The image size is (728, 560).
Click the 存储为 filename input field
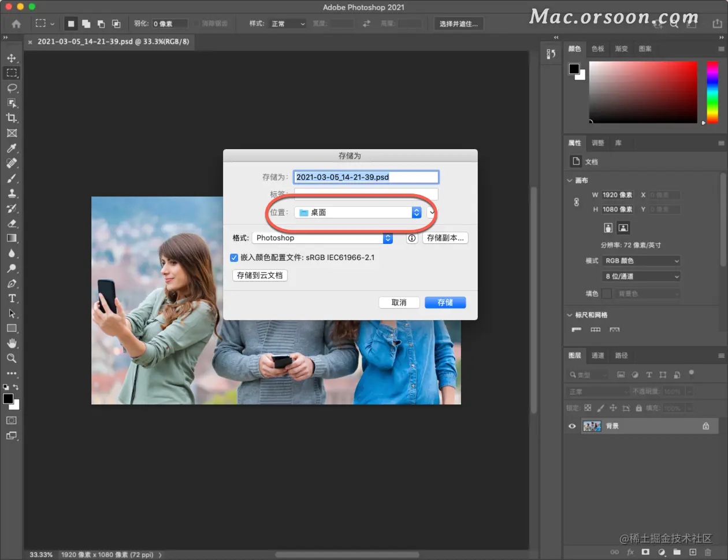coord(366,177)
